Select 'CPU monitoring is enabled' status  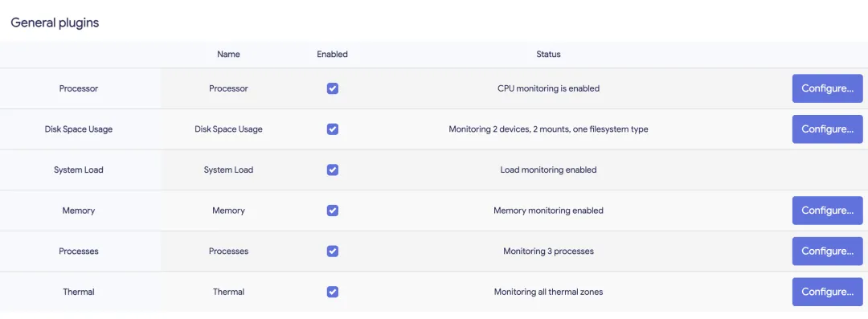pos(548,88)
